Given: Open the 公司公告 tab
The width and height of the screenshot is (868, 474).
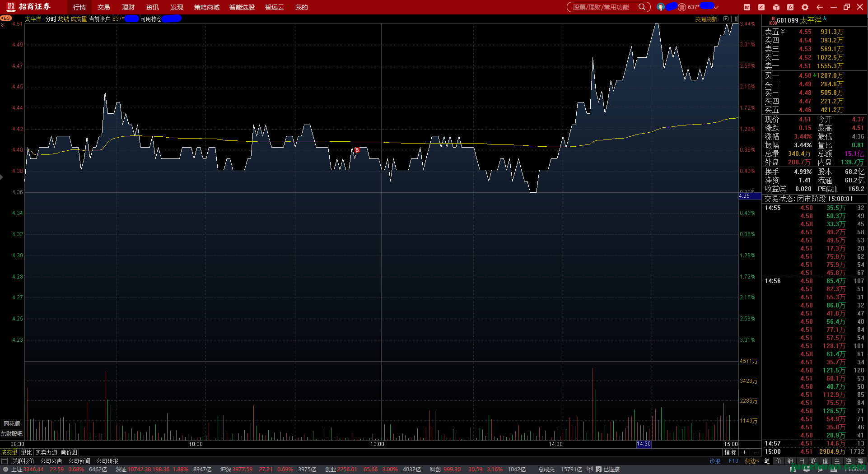Looking at the screenshot, I should (51, 461).
